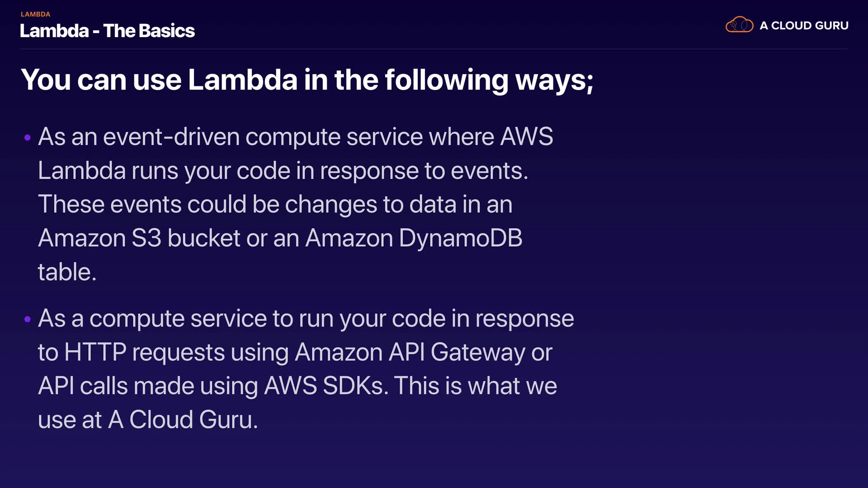Click the heading "You can use Lambda in the following ways;"

click(x=307, y=80)
